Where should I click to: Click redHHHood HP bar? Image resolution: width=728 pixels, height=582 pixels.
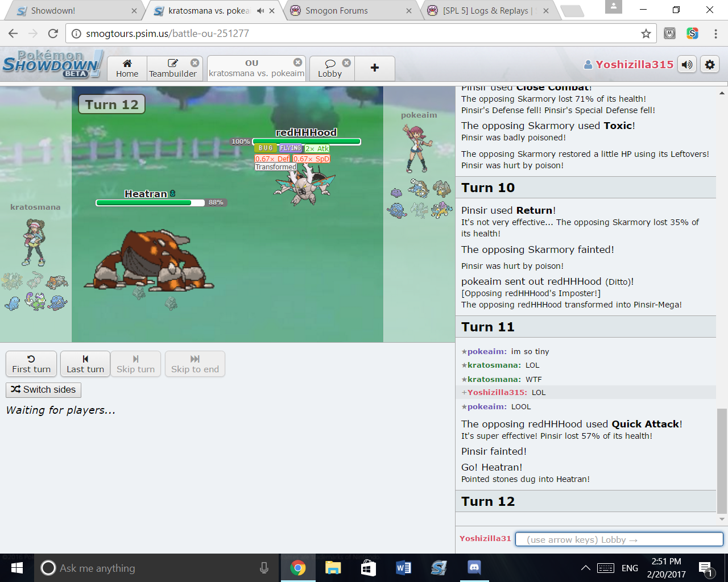pos(307,142)
